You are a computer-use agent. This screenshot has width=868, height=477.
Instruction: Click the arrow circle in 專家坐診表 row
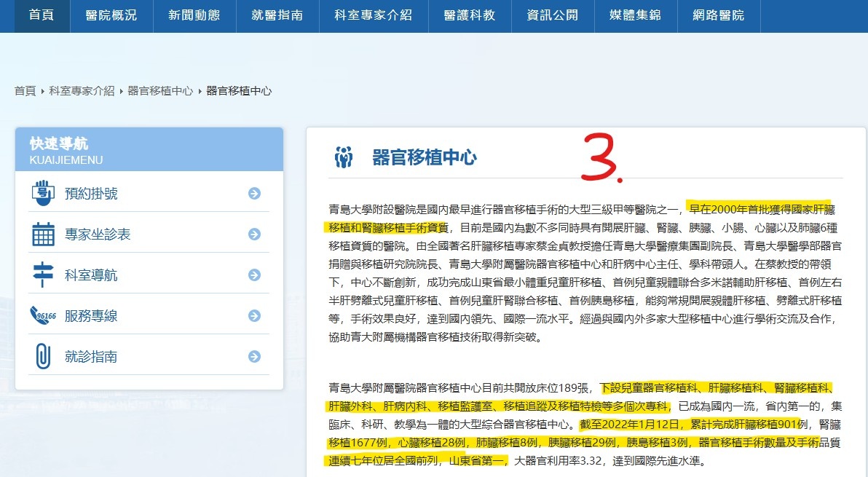pyautogui.click(x=254, y=234)
